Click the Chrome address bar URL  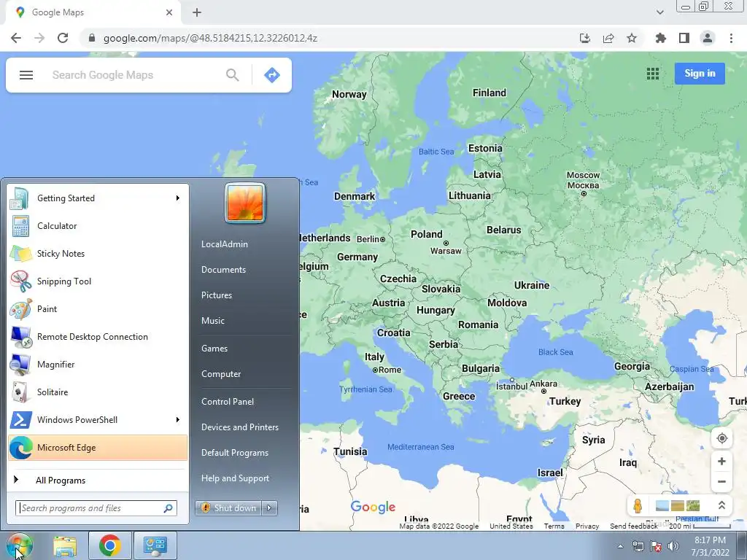(210, 38)
